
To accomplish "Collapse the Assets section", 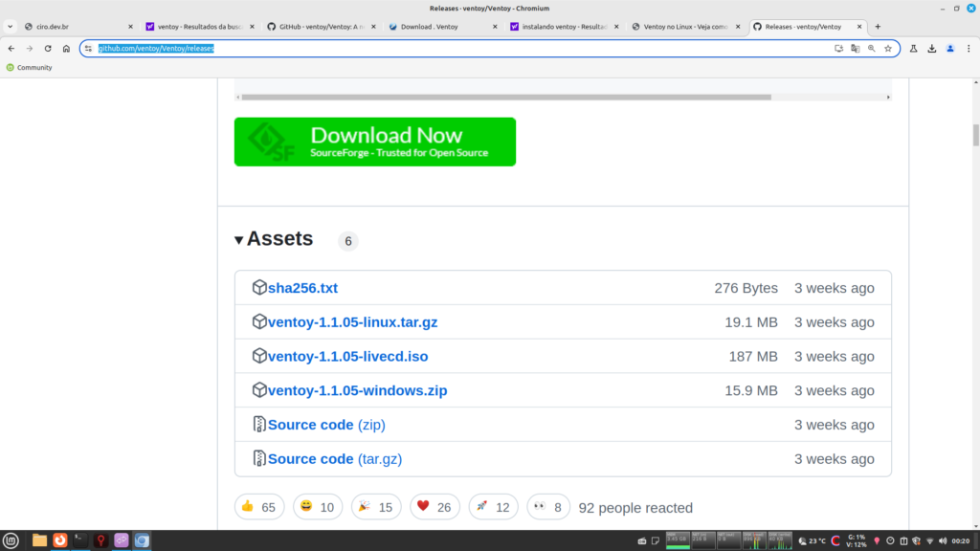I will [x=239, y=240].
